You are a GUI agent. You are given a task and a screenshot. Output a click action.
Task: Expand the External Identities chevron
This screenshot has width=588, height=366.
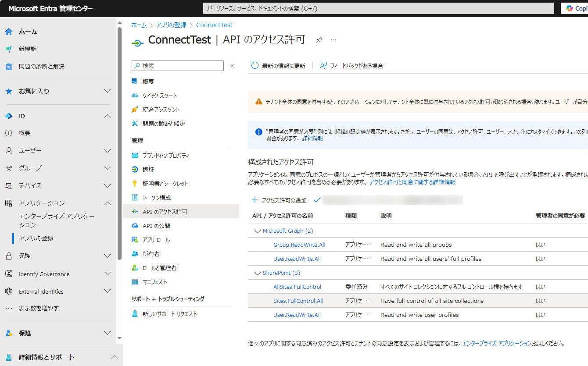pos(108,291)
